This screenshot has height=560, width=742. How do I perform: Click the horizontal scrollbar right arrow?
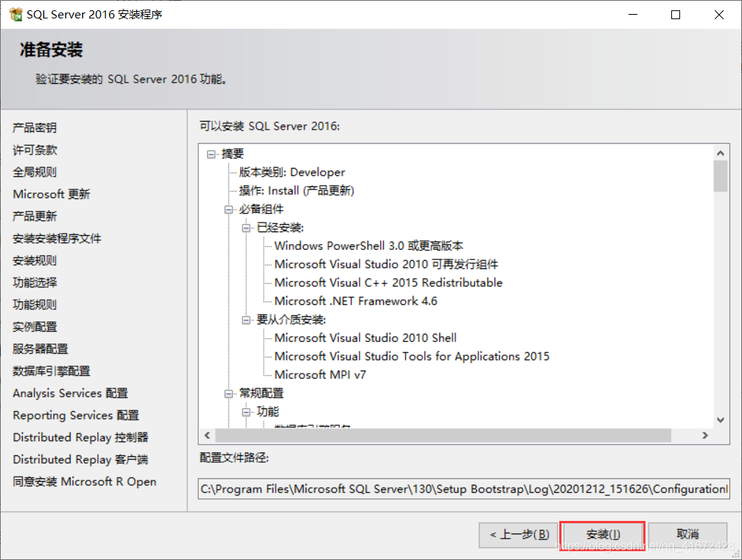coord(705,435)
